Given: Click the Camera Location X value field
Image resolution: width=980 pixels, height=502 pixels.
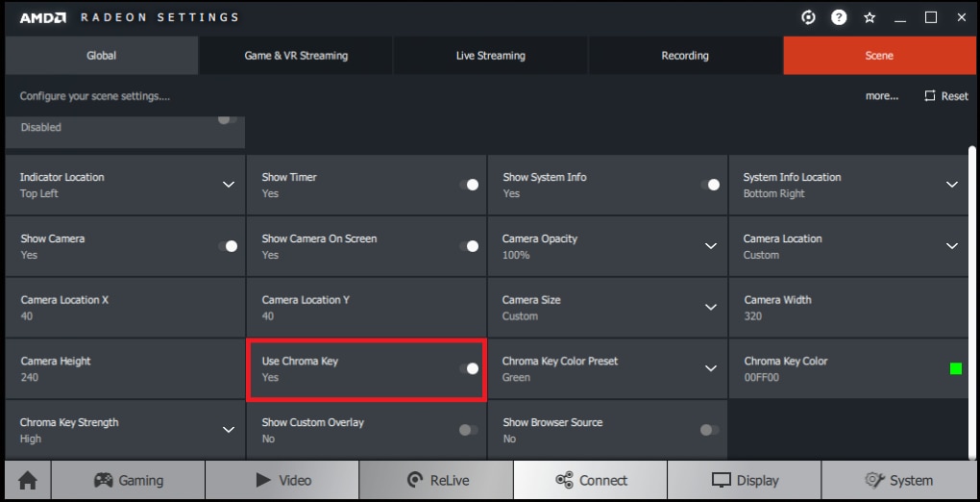Looking at the screenshot, I should [125, 308].
